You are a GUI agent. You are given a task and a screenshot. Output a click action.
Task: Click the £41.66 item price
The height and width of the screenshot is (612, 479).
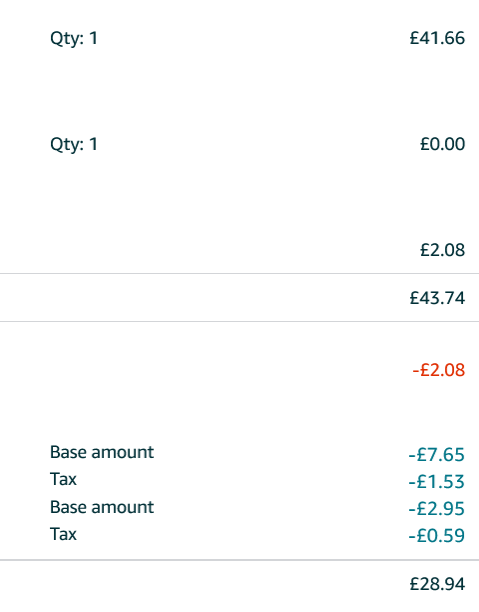click(x=437, y=38)
